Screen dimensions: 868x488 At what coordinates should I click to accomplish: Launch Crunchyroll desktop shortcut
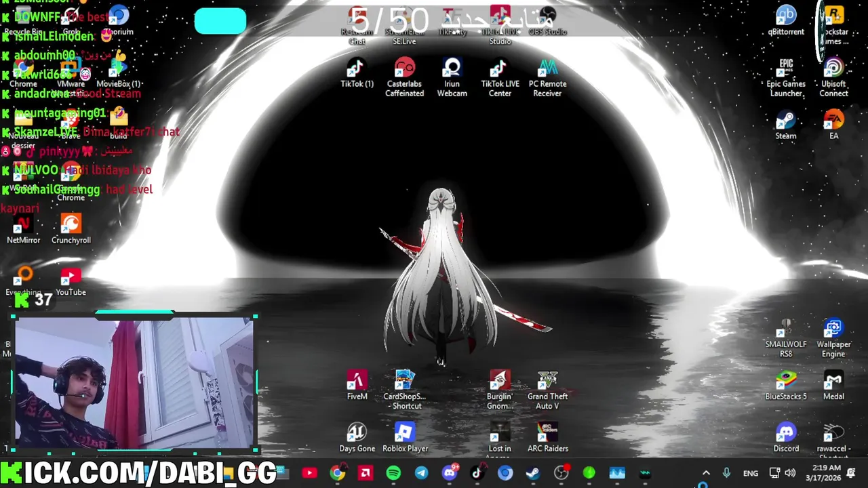[x=71, y=229]
